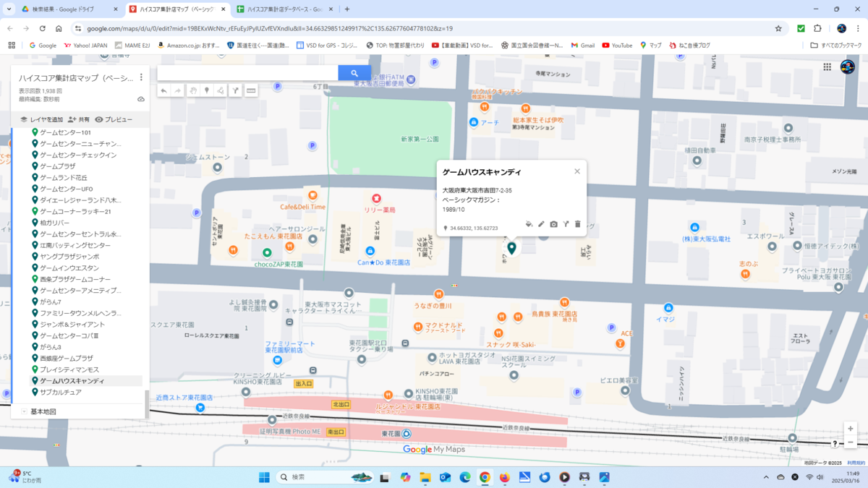The width and height of the screenshot is (868, 488).
Task: Open Chrome from the Windows taskbar
Action: [x=485, y=477]
